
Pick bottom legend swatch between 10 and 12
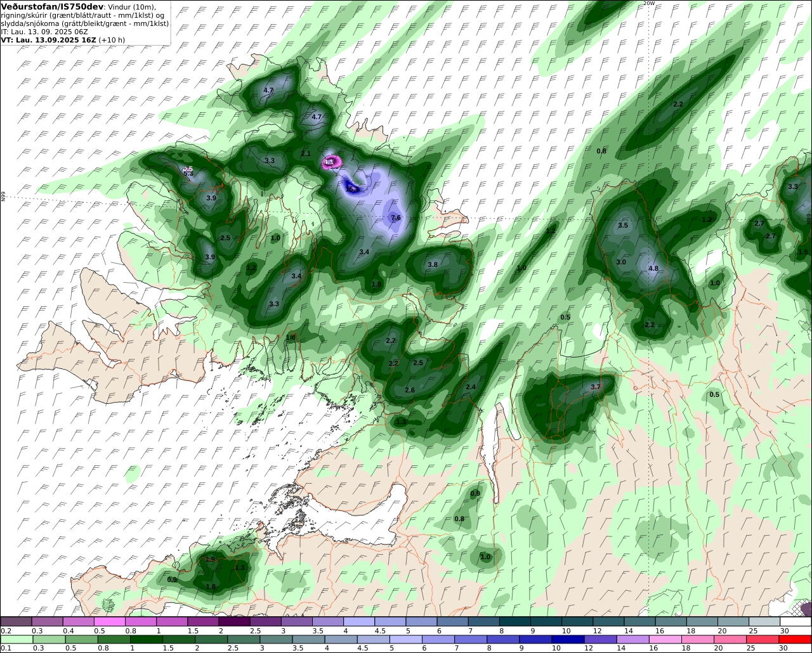[x=568, y=639]
